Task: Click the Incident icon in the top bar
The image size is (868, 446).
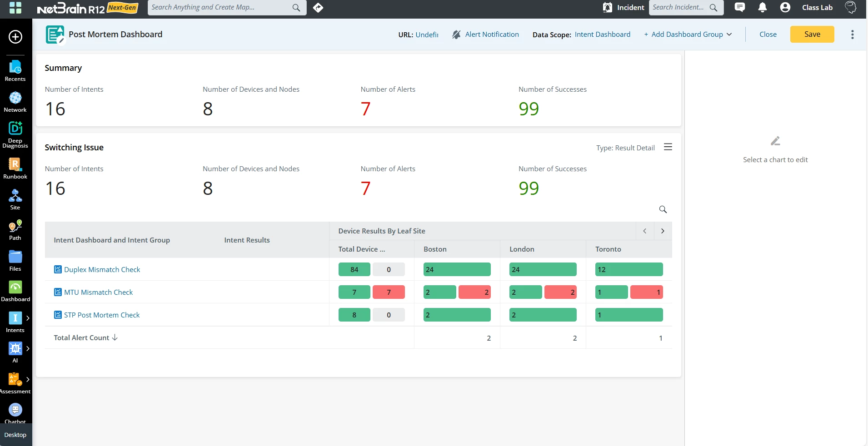Action: tap(608, 7)
